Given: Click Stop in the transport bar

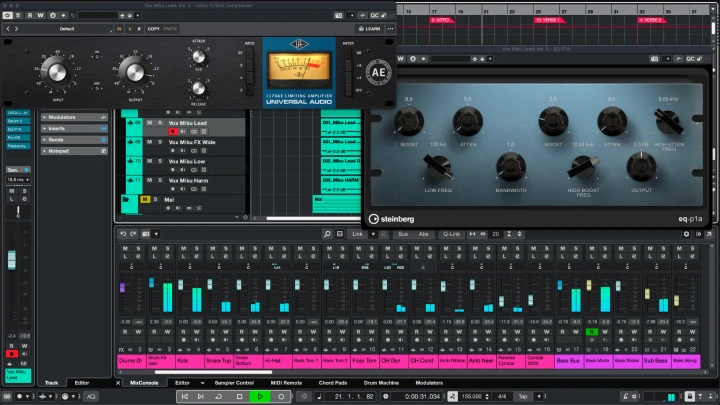Looking at the screenshot, I should pos(239,396).
